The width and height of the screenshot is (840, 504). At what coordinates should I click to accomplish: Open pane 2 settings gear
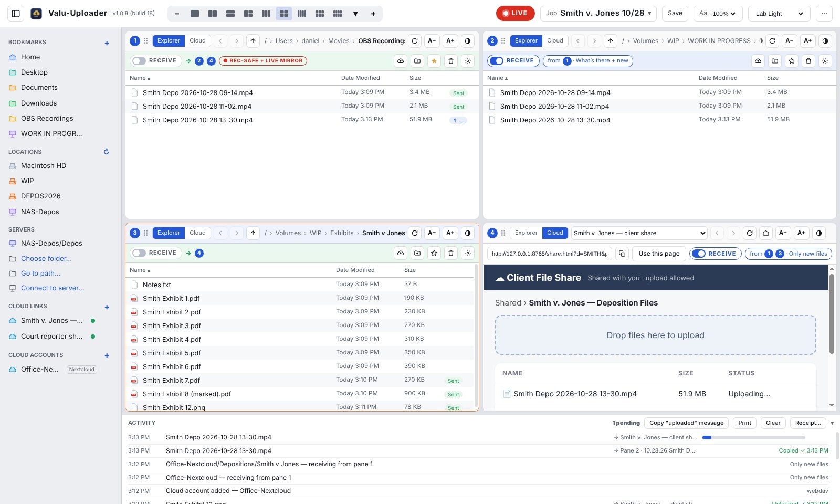click(825, 61)
